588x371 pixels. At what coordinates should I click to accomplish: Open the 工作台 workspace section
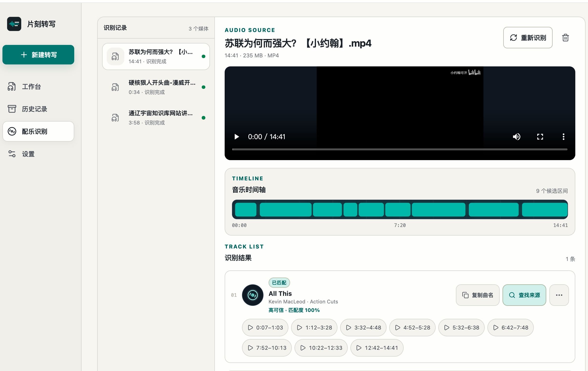(38, 87)
